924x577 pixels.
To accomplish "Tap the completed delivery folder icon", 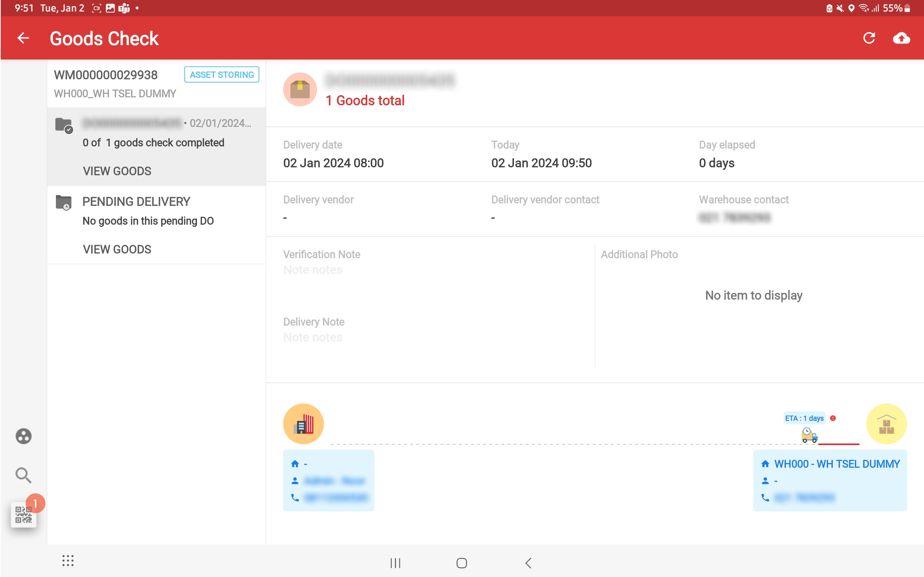I will coord(63,125).
